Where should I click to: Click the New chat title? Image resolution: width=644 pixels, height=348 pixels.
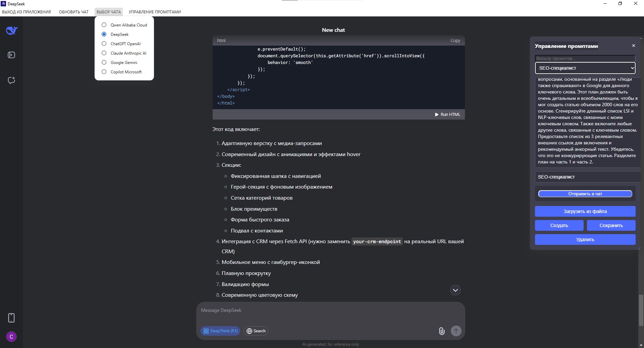point(333,30)
